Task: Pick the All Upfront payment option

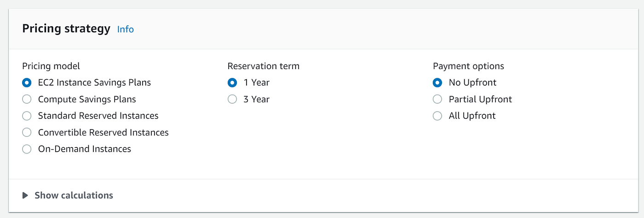Action: pos(437,116)
